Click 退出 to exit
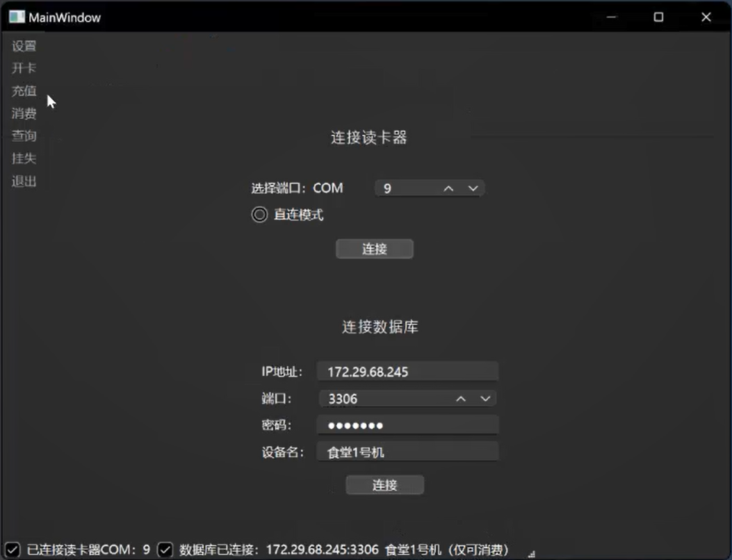The image size is (732, 560). click(24, 181)
